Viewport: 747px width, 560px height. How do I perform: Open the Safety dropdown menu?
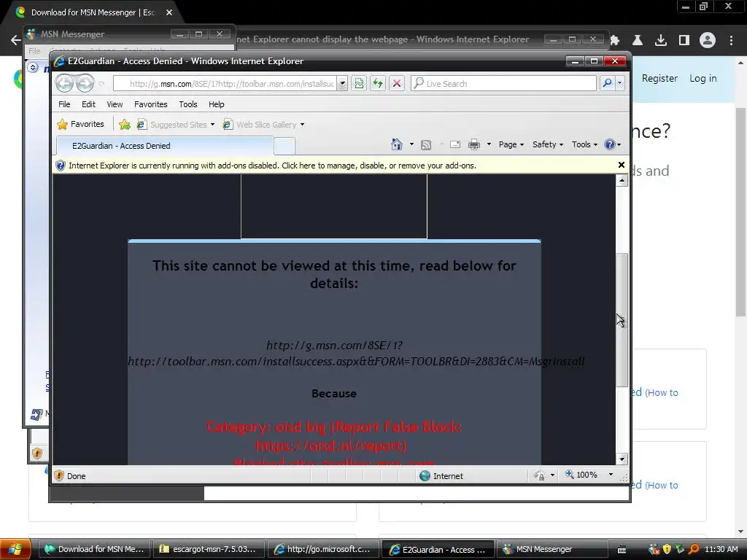coord(548,144)
